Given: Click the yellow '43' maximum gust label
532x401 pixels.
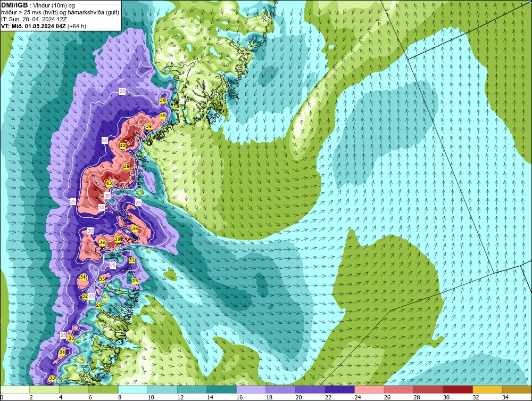Looking at the screenshot, I should point(109,183).
